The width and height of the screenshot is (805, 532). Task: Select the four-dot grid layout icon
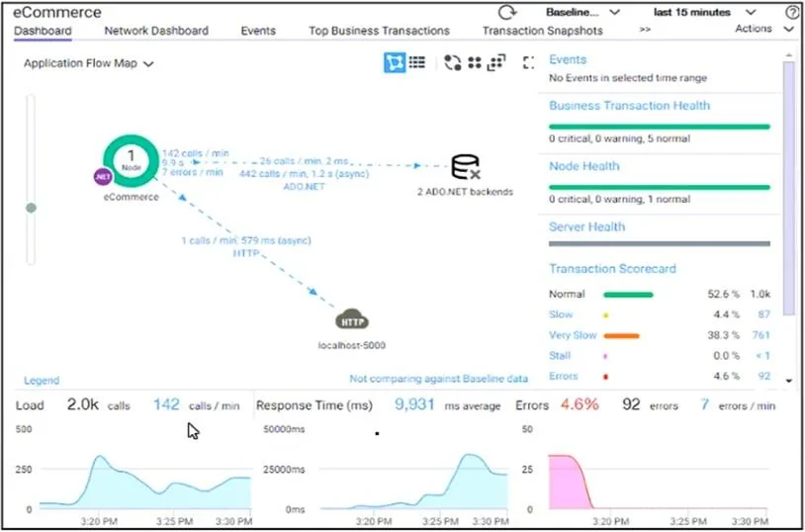point(475,62)
